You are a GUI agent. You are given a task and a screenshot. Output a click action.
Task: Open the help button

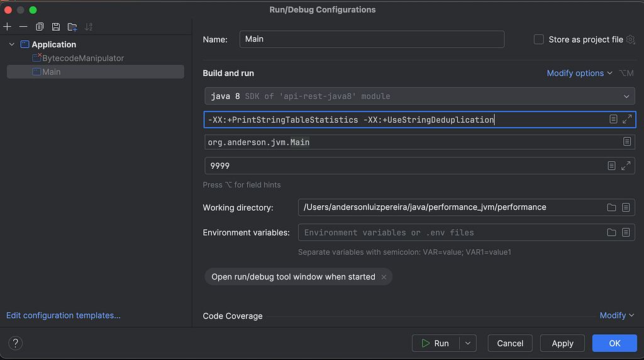(x=16, y=343)
